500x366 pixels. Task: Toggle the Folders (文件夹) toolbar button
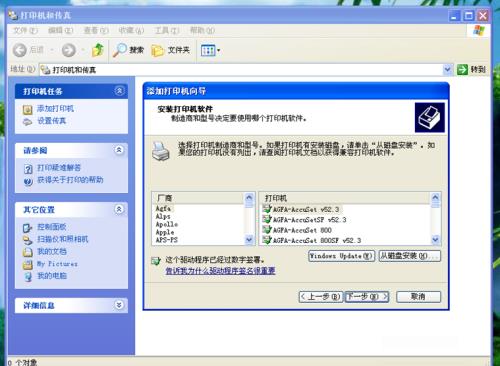(x=171, y=50)
